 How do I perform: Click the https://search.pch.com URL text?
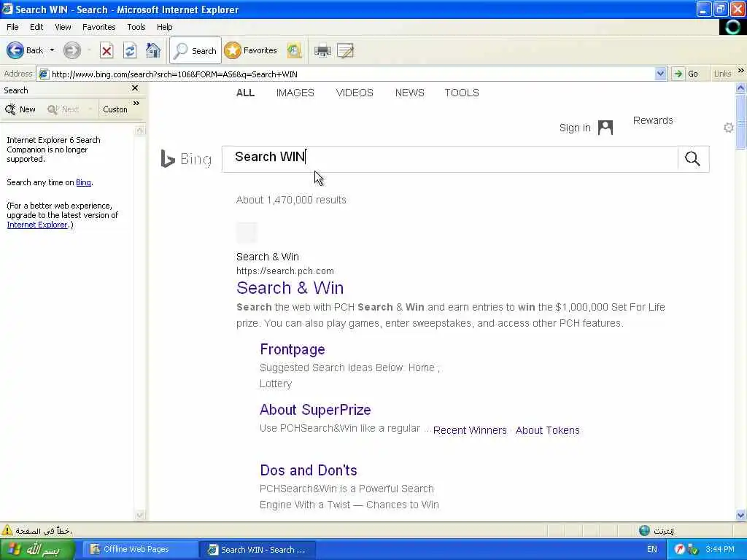285,271
